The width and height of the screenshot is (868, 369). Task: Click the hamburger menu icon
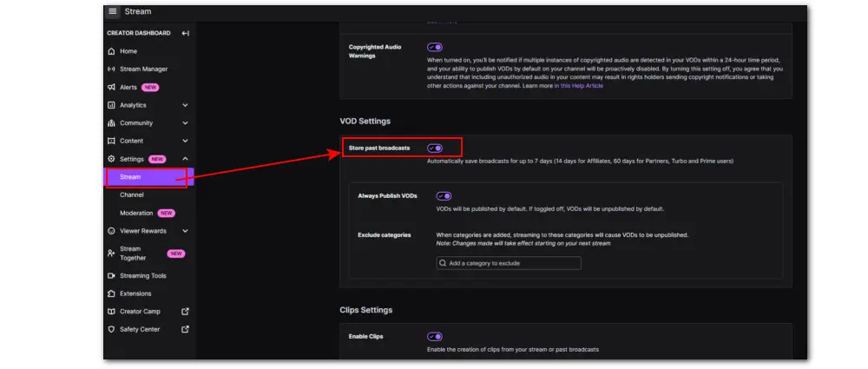[113, 12]
